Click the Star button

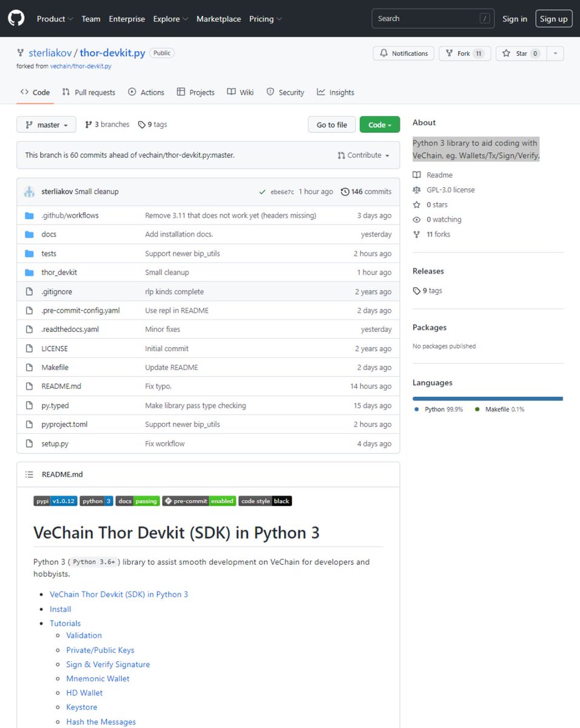[521, 53]
